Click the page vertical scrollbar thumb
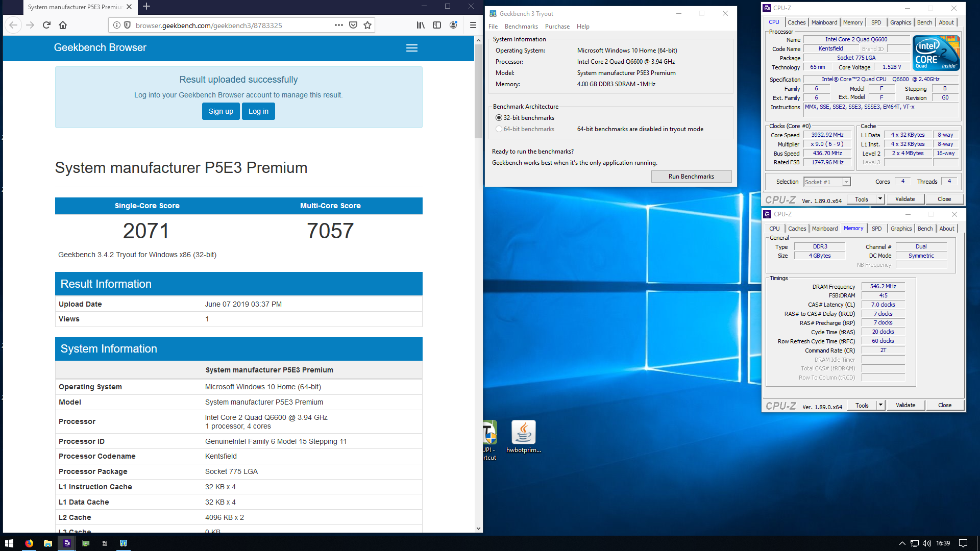 click(x=478, y=92)
